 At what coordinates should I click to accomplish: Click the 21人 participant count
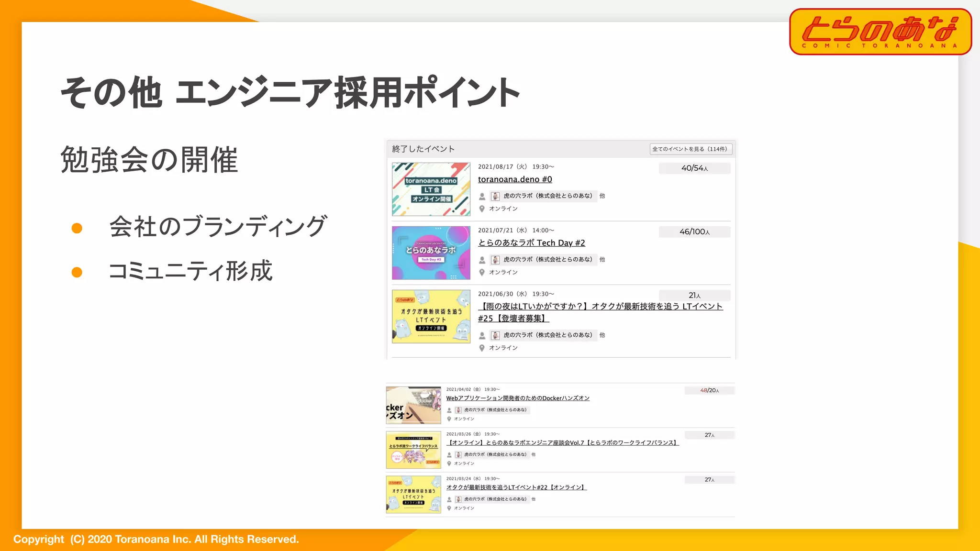[x=694, y=295]
